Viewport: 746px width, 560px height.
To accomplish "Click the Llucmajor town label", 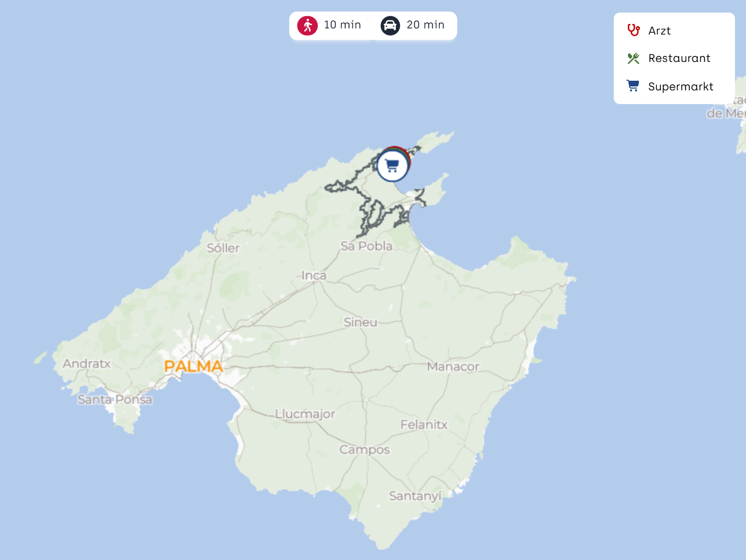I will pyautogui.click(x=305, y=414).
